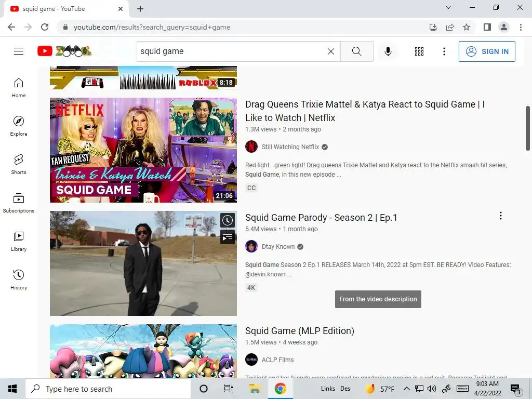This screenshot has height=399, width=532.
Task: Open Cortana circle on taskbar
Action: point(204,389)
